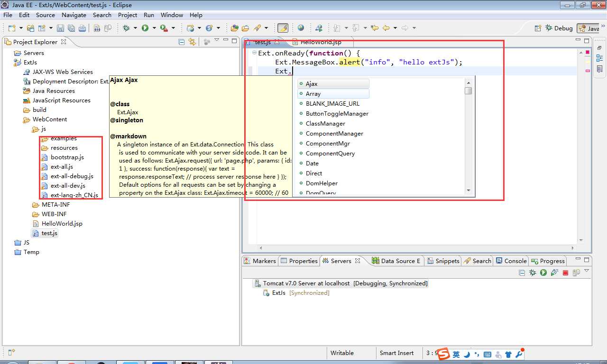The image size is (607, 364).
Task: Open dropdown next to External Tools icon
Action: click(173, 28)
